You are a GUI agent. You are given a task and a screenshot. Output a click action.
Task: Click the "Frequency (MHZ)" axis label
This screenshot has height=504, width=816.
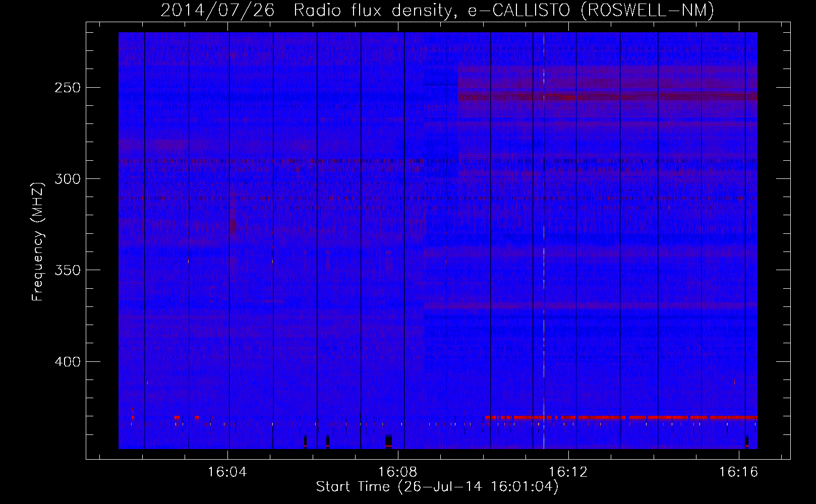tap(38, 242)
